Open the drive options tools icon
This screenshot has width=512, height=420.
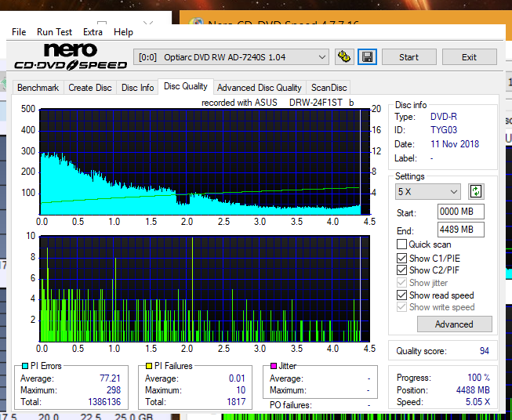pyautogui.click(x=344, y=57)
